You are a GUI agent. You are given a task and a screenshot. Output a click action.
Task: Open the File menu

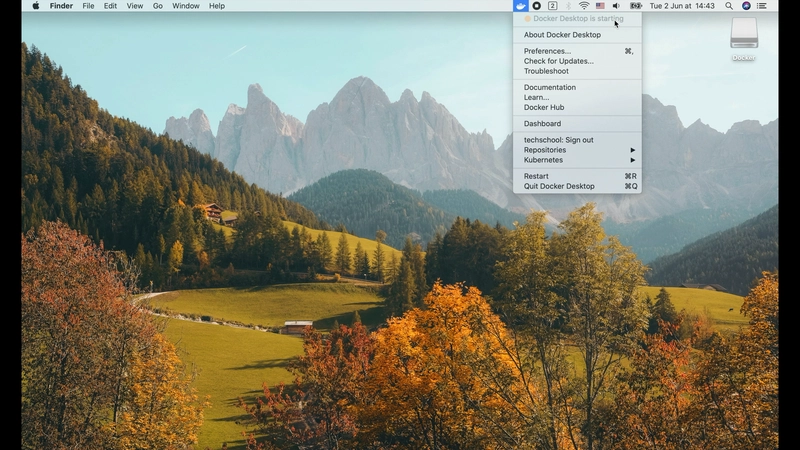tap(88, 6)
